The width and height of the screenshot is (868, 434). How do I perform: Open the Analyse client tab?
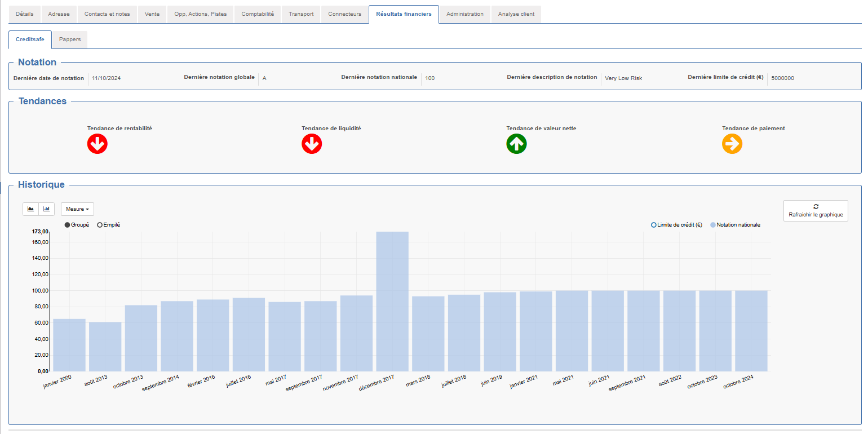[516, 14]
